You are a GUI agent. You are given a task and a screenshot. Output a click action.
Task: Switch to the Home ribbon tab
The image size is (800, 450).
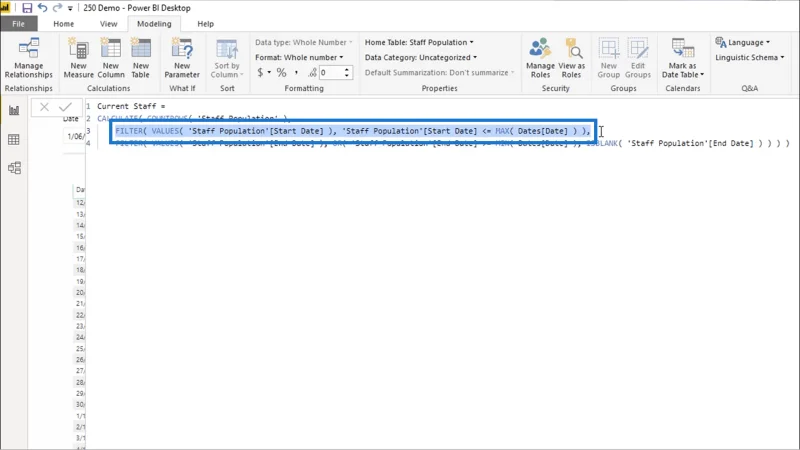point(64,24)
